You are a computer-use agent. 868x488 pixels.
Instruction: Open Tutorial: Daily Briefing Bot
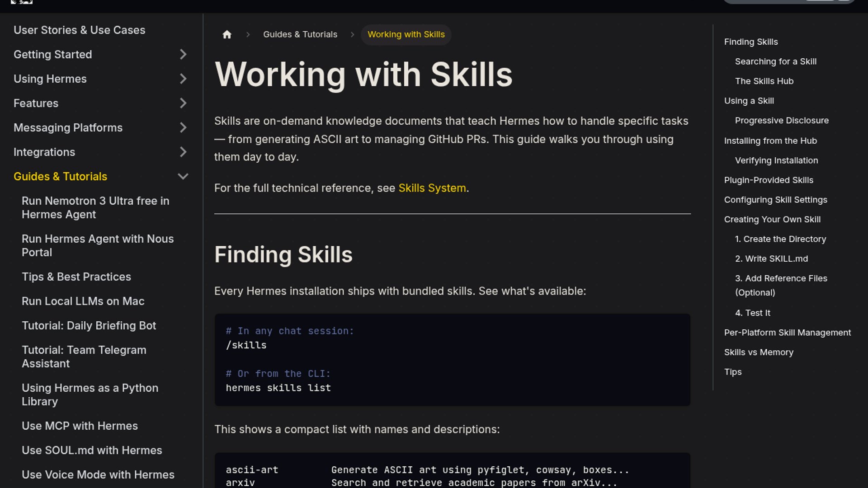point(89,325)
